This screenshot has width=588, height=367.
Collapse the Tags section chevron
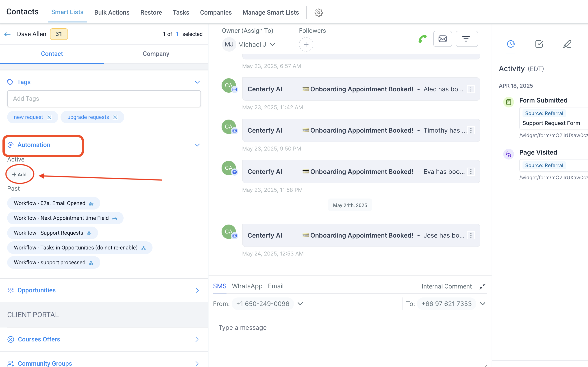click(197, 82)
